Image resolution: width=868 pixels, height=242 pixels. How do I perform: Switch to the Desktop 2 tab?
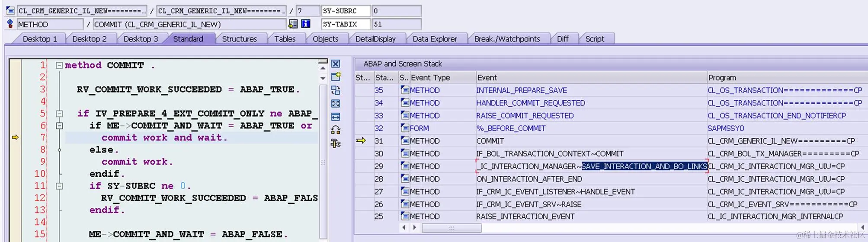(89, 39)
